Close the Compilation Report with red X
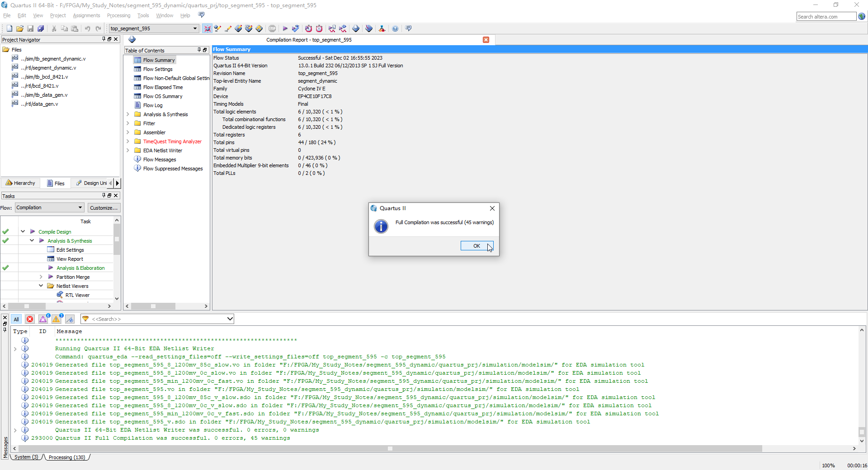868x470 pixels. [486, 40]
